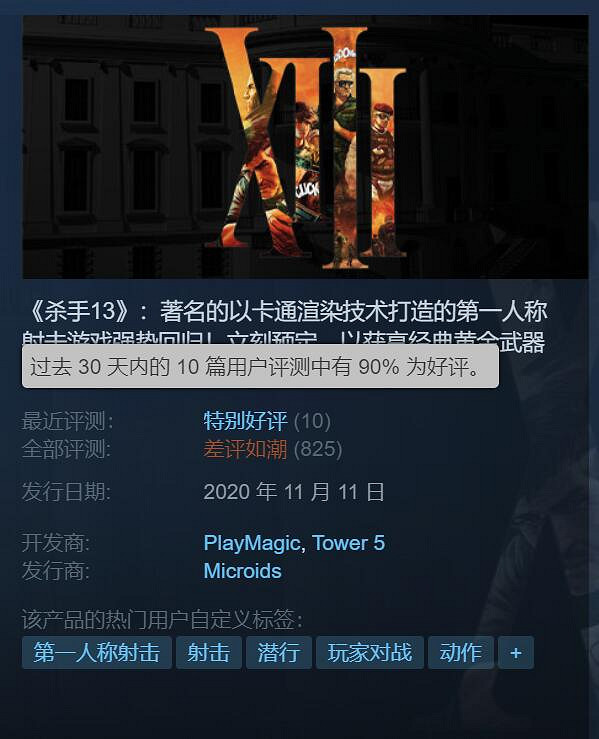This screenshot has height=739, width=599.
Task: Click the XIII game header image
Action: coord(305,147)
